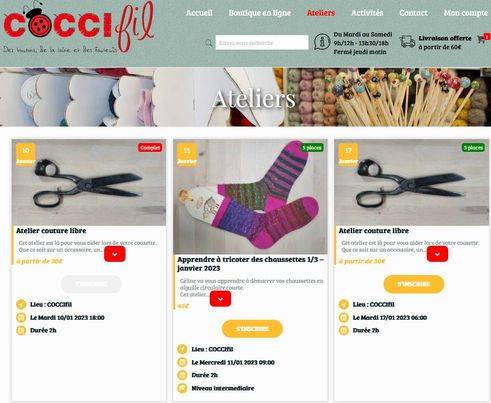This screenshot has height=403, width=491.
Task: Click location icon beside Lieu in first card
Action: click(x=21, y=304)
